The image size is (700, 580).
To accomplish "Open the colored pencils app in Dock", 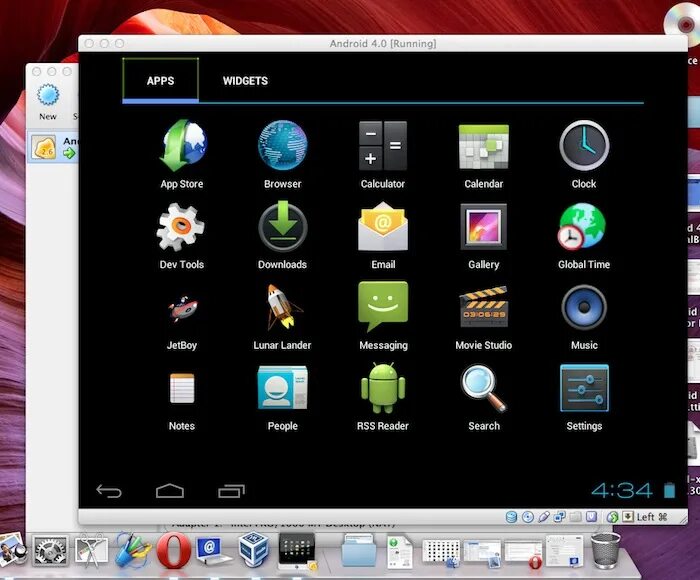I will tap(133, 550).
